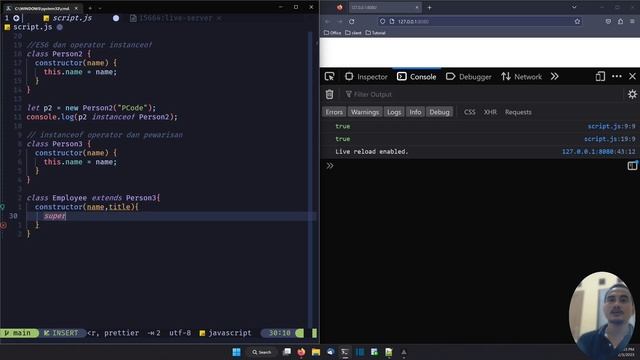Image resolution: width=640 pixels, height=360 pixels.
Task: Toggle the Errors filter
Action: pos(334,112)
